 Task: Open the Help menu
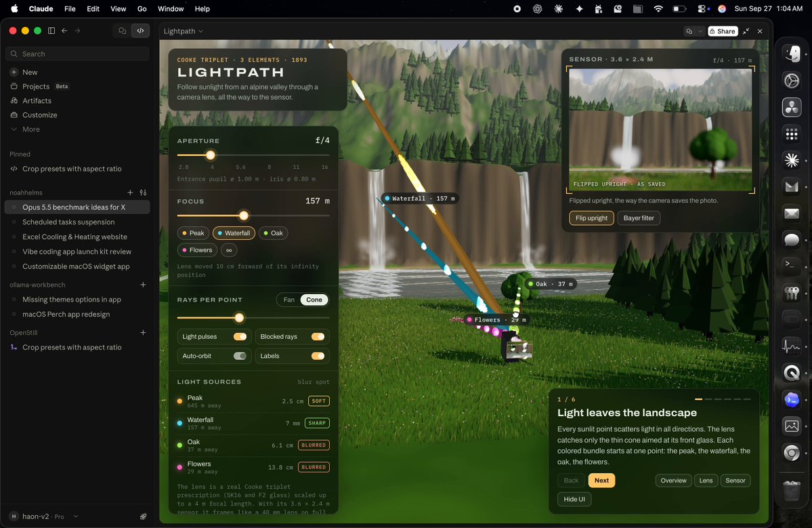coord(202,9)
